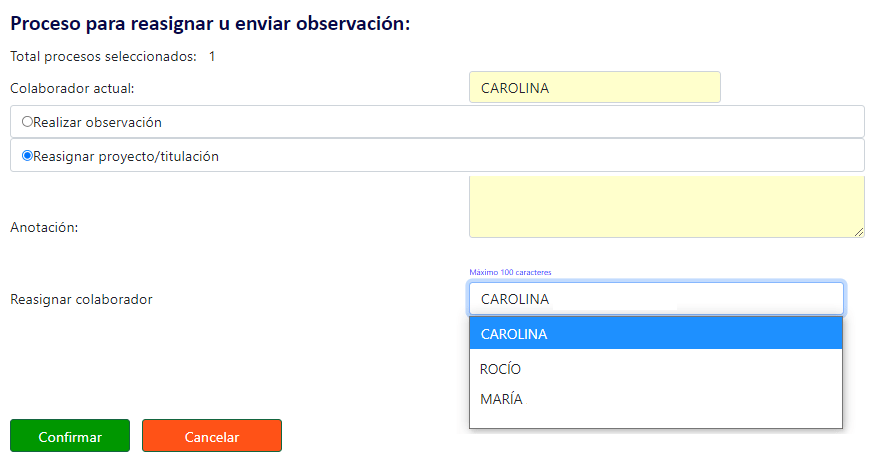Click the Colaborador actual CAROLINA field

point(595,87)
